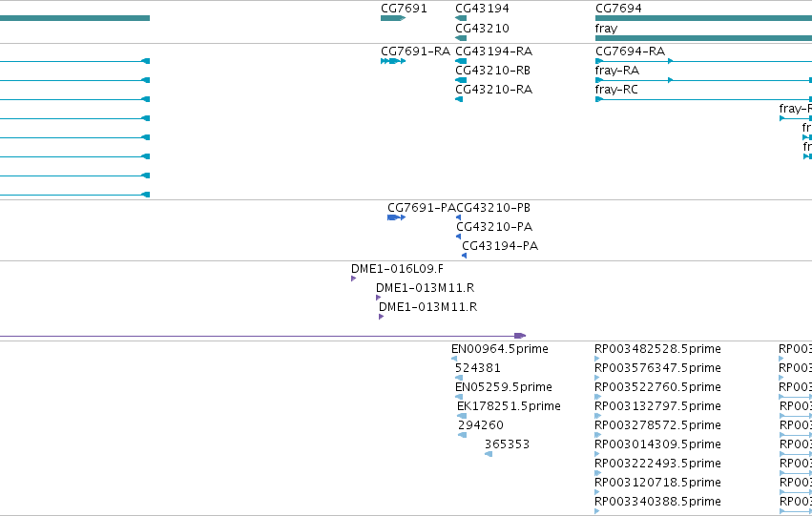Click the CG7691-RA transcript glyph

392,61
